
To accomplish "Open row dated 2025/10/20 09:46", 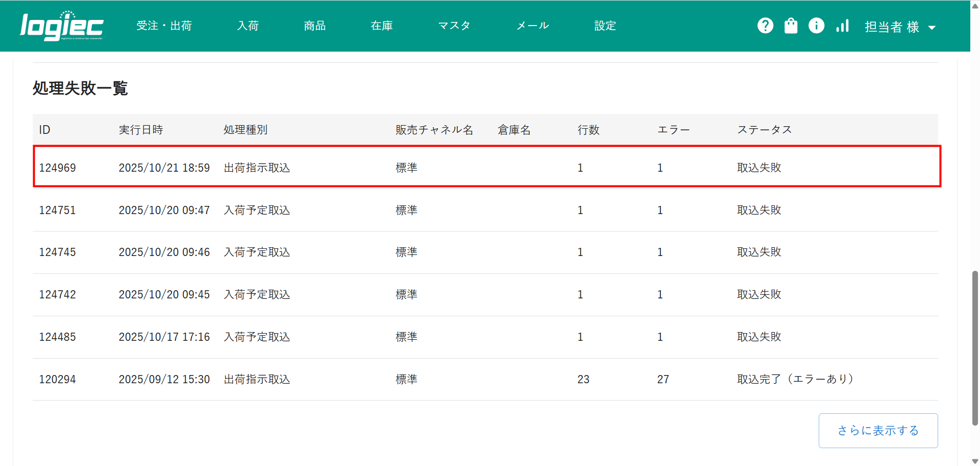I will (x=164, y=252).
